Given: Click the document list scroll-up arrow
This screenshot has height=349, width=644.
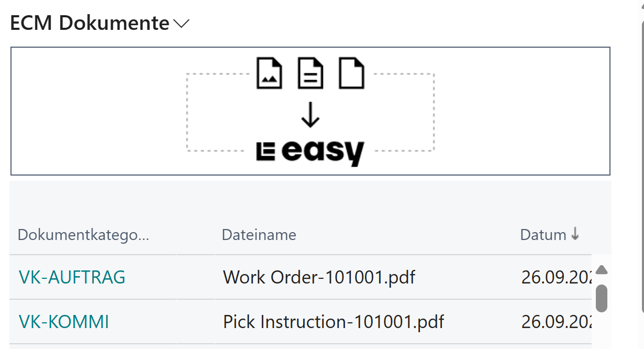Looking at the screenshot, I should point(602,270).
